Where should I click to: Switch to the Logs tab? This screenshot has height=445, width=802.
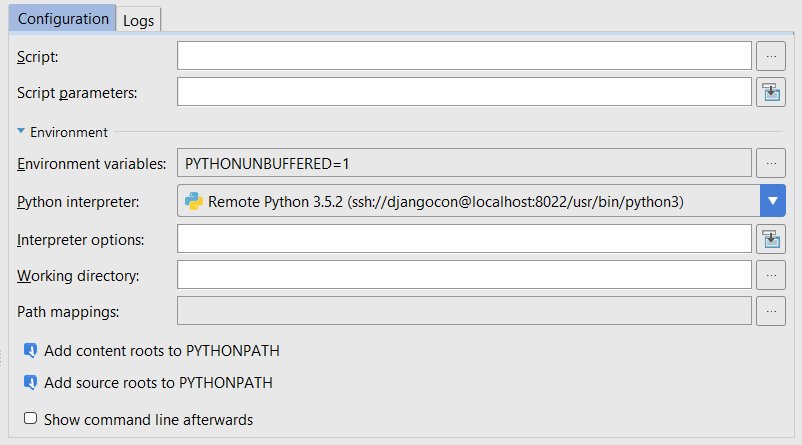[x=139, y=20]
